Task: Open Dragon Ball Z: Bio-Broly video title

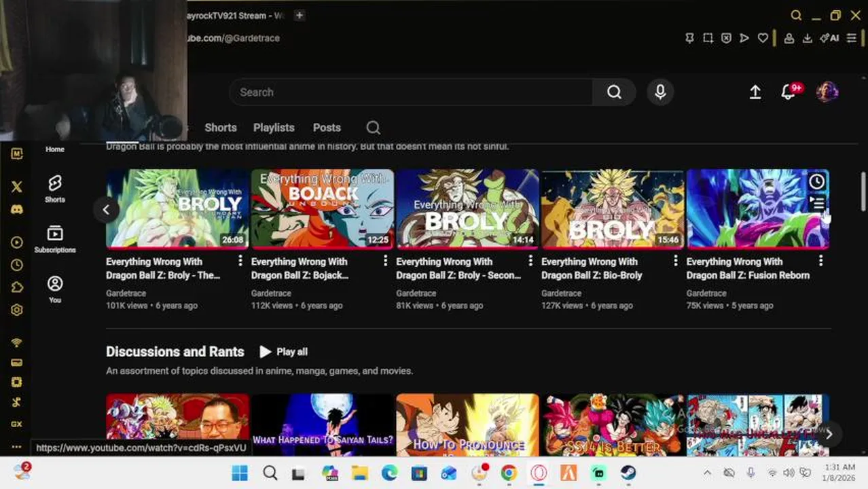Action: 592,268
